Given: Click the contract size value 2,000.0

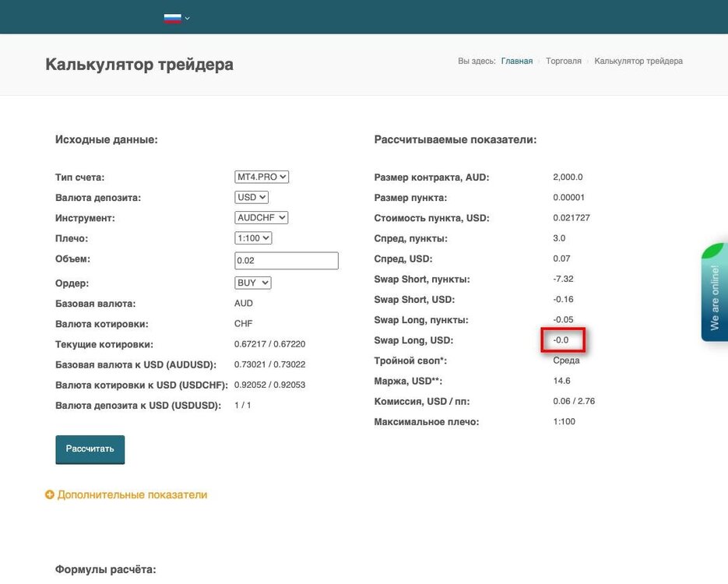Looking at the screenshot, I should point(568,177).
